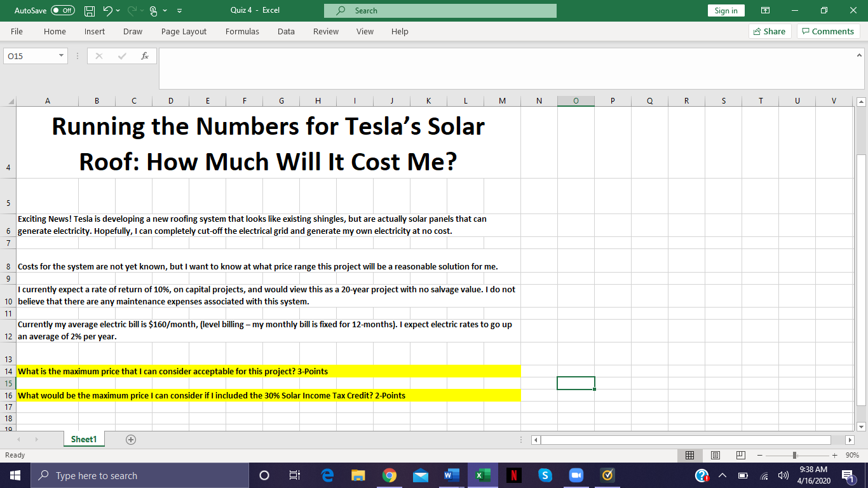The image size is (868, 488).
Task: Click the Save icon in title bar
Action: (x=90, y=11)
